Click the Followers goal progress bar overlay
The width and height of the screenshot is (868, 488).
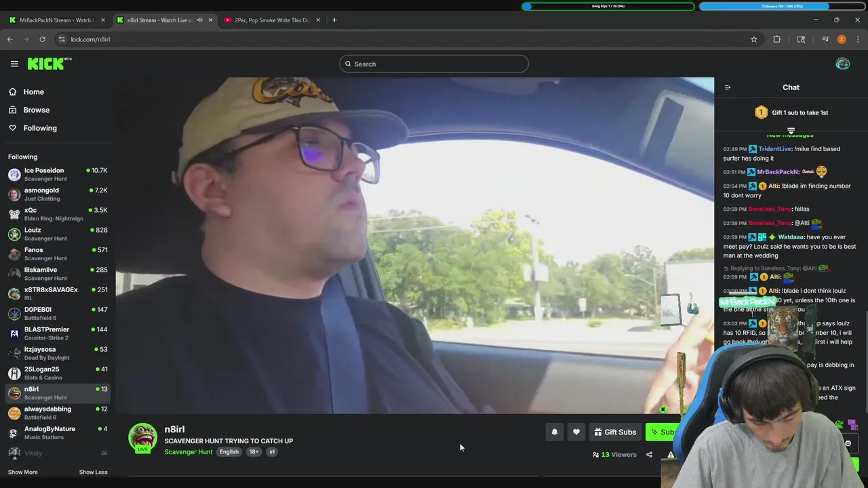[783, 6]
